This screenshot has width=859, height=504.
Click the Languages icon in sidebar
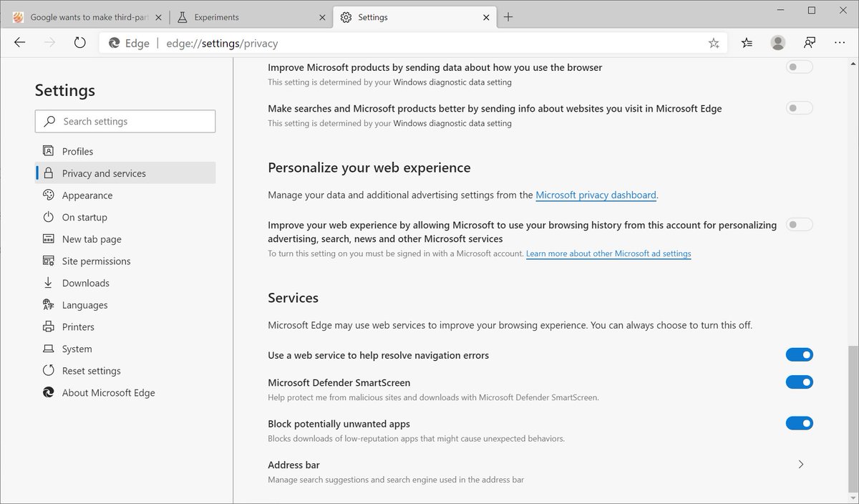(49, 305)
